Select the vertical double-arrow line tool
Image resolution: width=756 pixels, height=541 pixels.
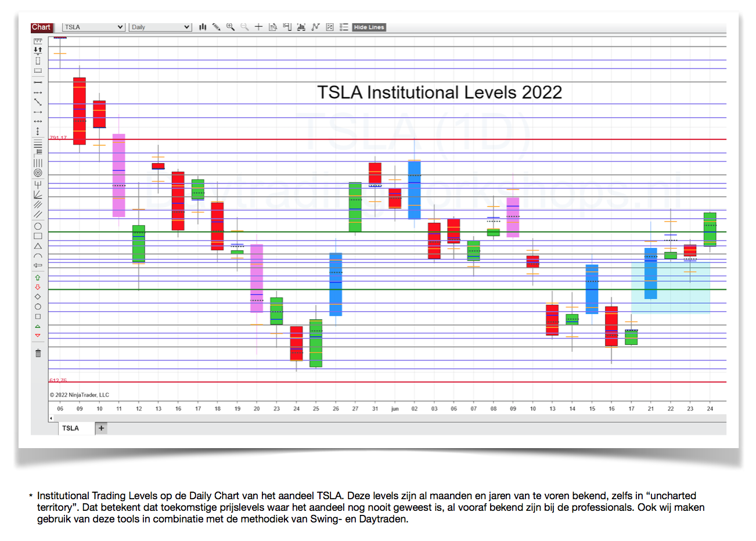click(38, 131)
